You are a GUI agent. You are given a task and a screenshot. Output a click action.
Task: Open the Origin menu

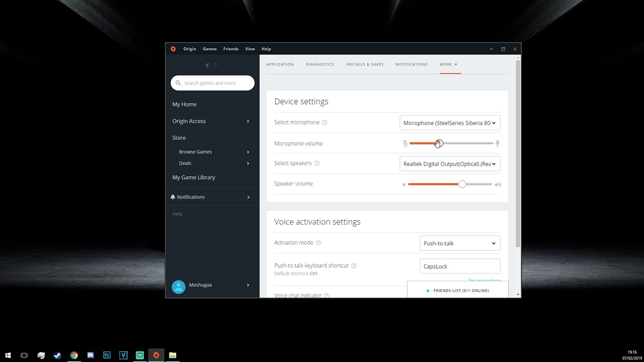[x=190, y=49]
